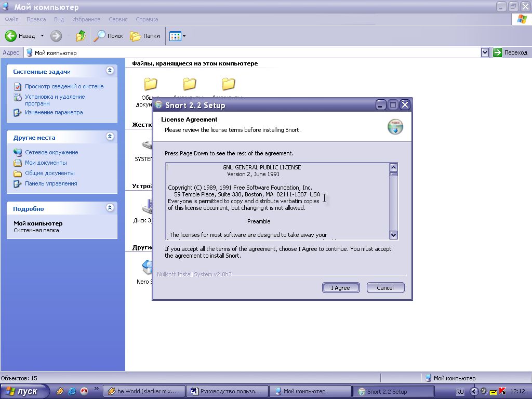The height and width of the screenshot is (399, 532).
Task: Open the Избранное menu
Action: [x=86, y=19]
